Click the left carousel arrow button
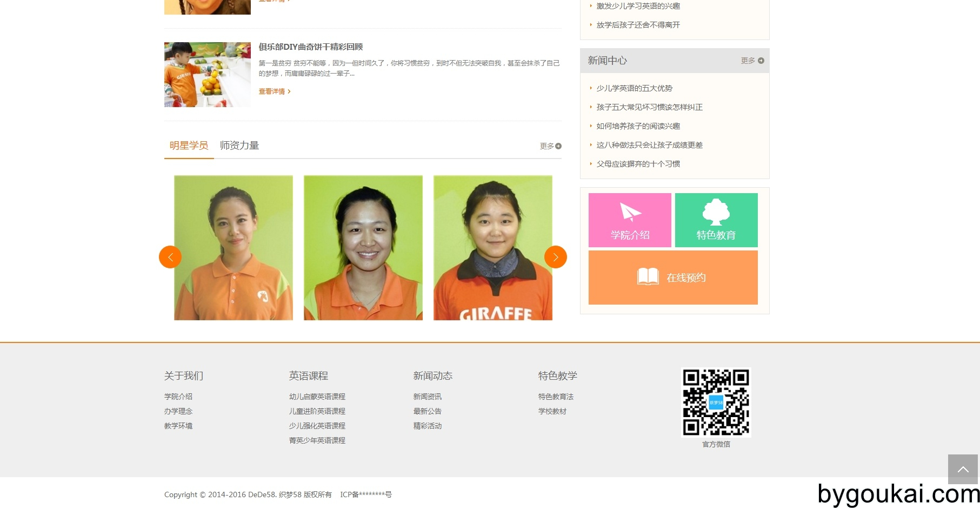980x508 pixels. pos(170,257)
